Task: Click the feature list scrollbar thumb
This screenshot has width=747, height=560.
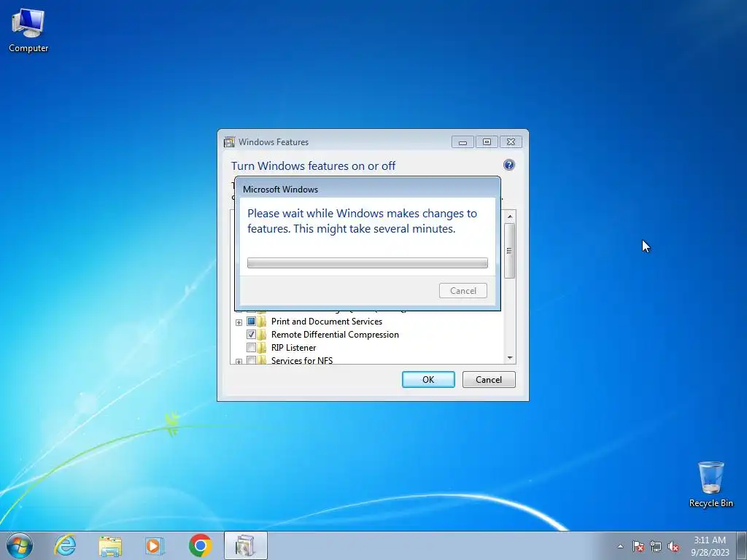Action: (x=509, y=251)
